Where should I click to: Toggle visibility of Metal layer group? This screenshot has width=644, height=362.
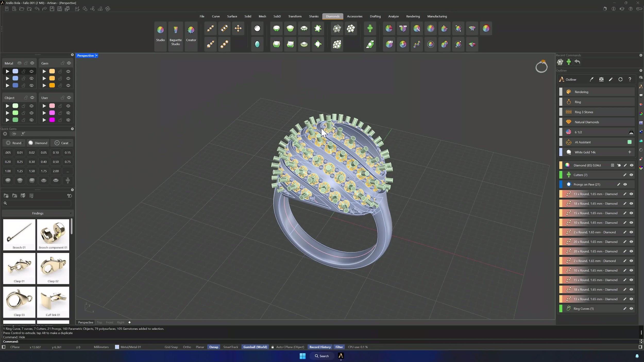(x=32, y=63)
